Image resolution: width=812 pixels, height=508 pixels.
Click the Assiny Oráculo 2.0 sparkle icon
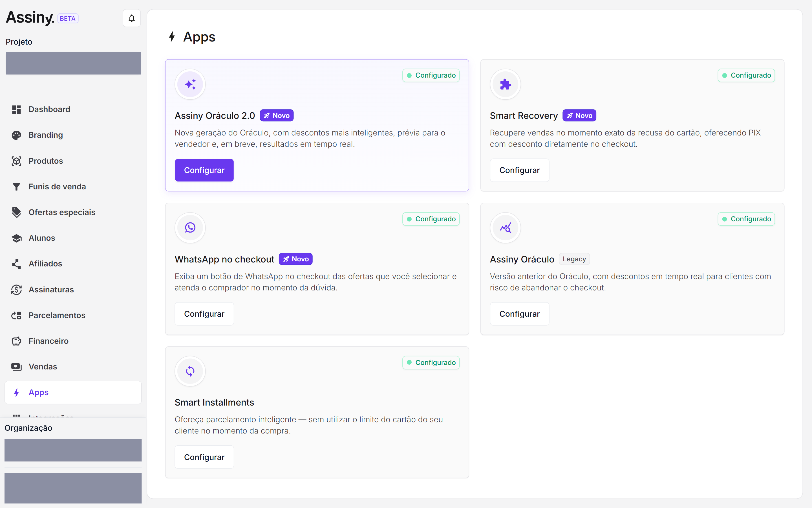point(190,84)
